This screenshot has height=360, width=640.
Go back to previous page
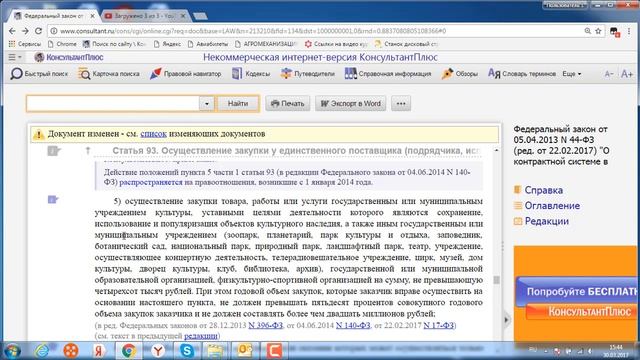[x=12, y=31]
